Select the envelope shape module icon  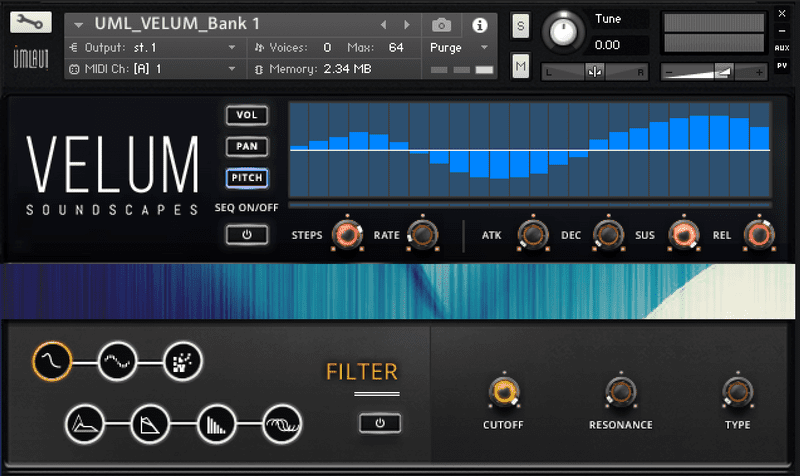(x=85, y=424)
